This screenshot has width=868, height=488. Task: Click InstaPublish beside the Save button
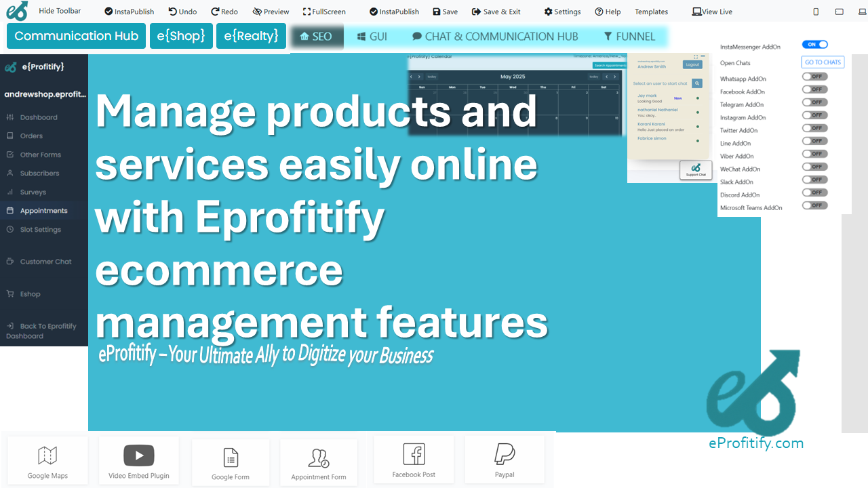[394, 12]
